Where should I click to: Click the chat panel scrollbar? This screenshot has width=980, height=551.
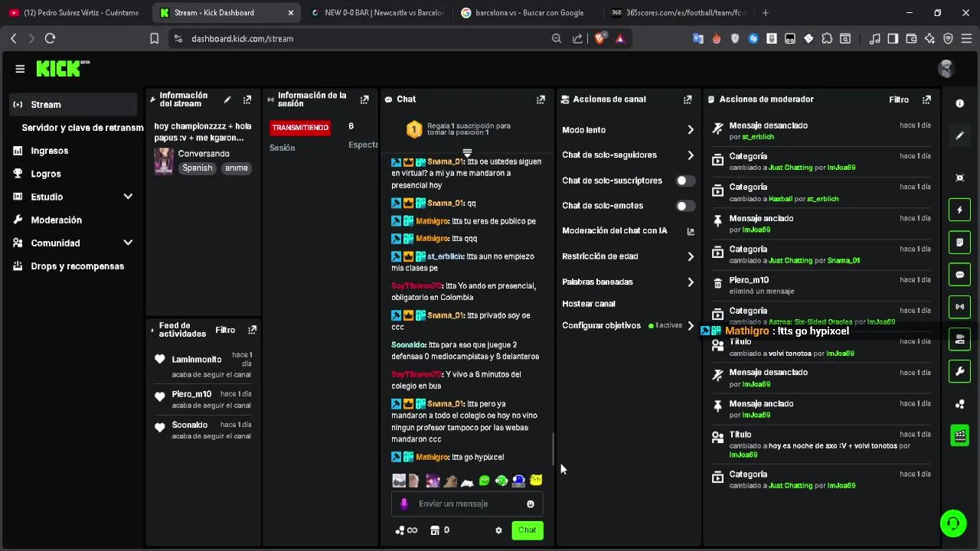[x=553, y=449]
